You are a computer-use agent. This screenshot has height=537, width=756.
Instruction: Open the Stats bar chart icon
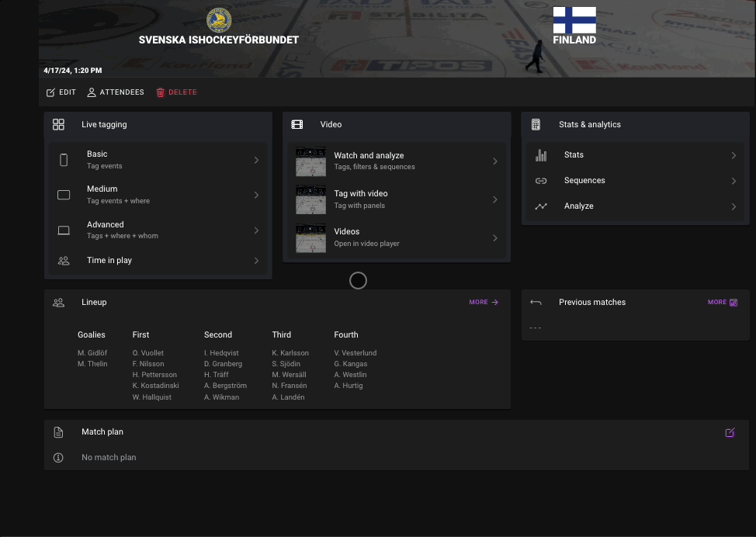(x=541, y=154)
